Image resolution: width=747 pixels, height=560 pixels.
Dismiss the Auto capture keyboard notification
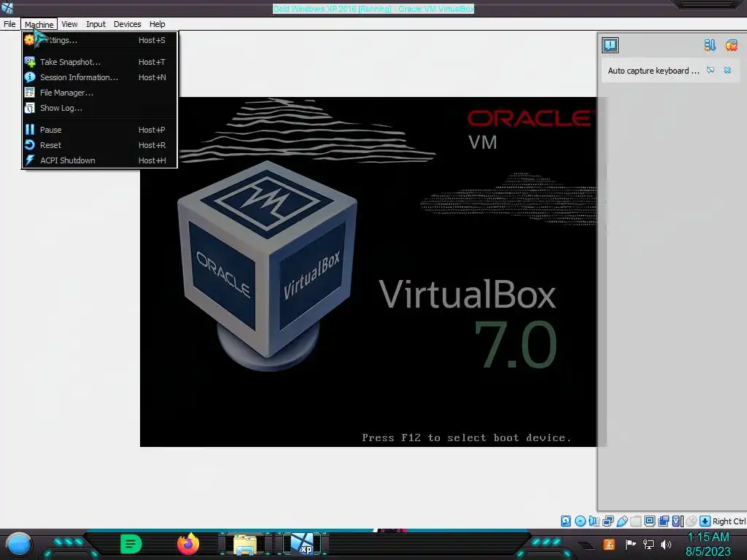click(x=727, y=71)
